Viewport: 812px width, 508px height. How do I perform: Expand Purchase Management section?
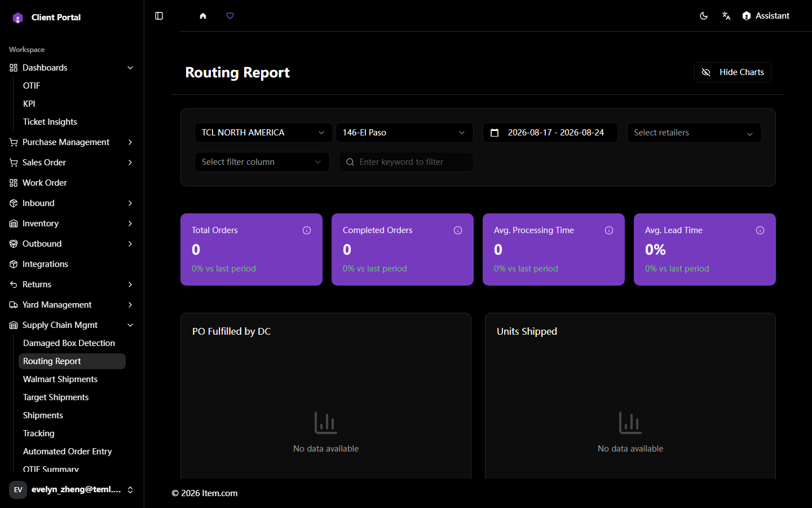(x=72, y=142)
